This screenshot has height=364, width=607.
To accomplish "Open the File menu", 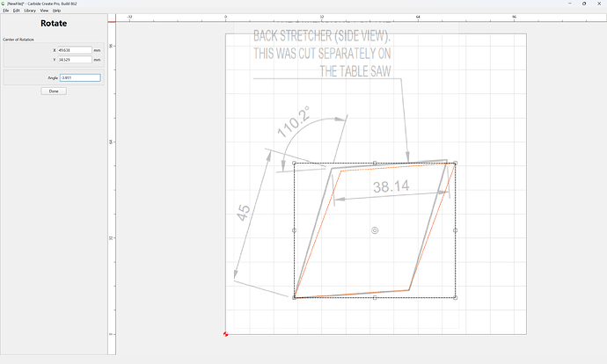I will (6, 11).
